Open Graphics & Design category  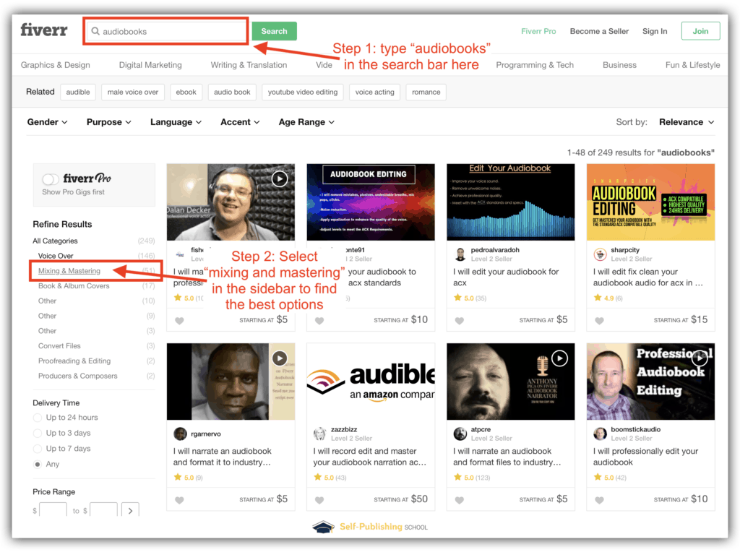(x=55, y=65)
